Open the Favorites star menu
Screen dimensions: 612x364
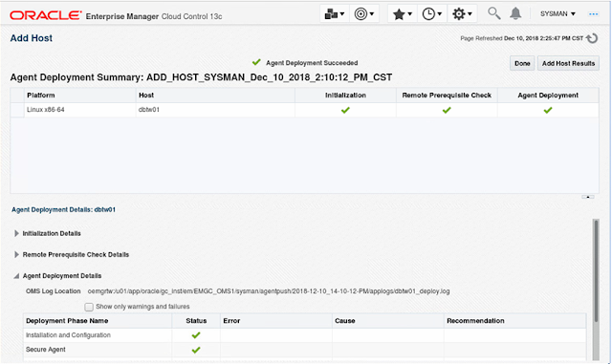click(403, 14)
